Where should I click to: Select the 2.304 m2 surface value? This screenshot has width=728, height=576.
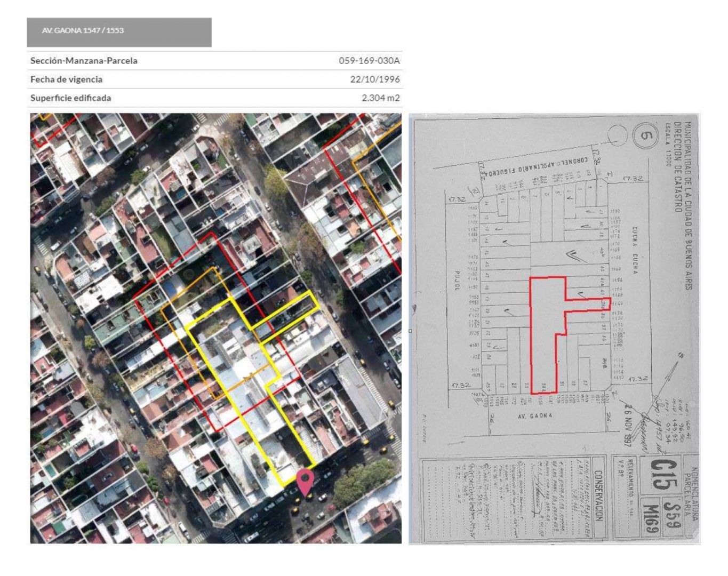380,98
